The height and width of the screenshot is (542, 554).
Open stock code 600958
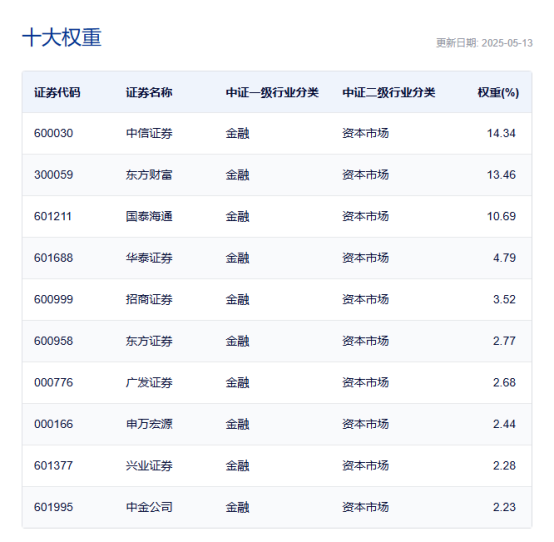[x=53, y=341]
